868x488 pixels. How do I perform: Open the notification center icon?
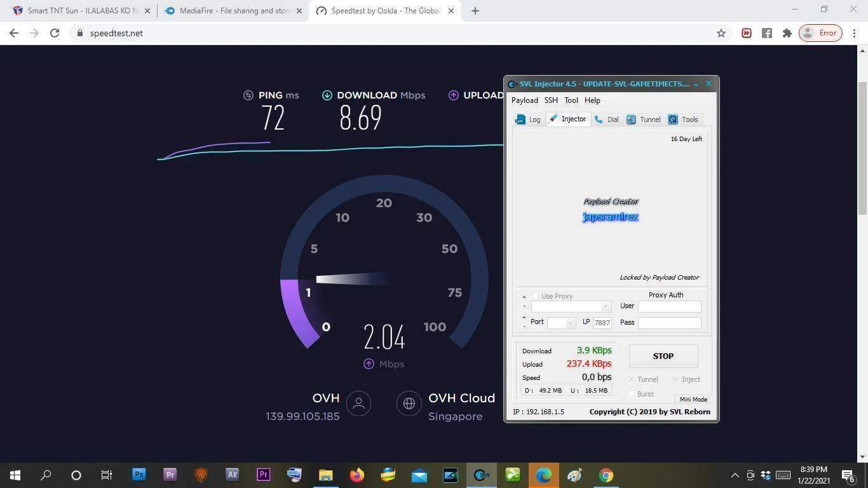pos(848,475)
